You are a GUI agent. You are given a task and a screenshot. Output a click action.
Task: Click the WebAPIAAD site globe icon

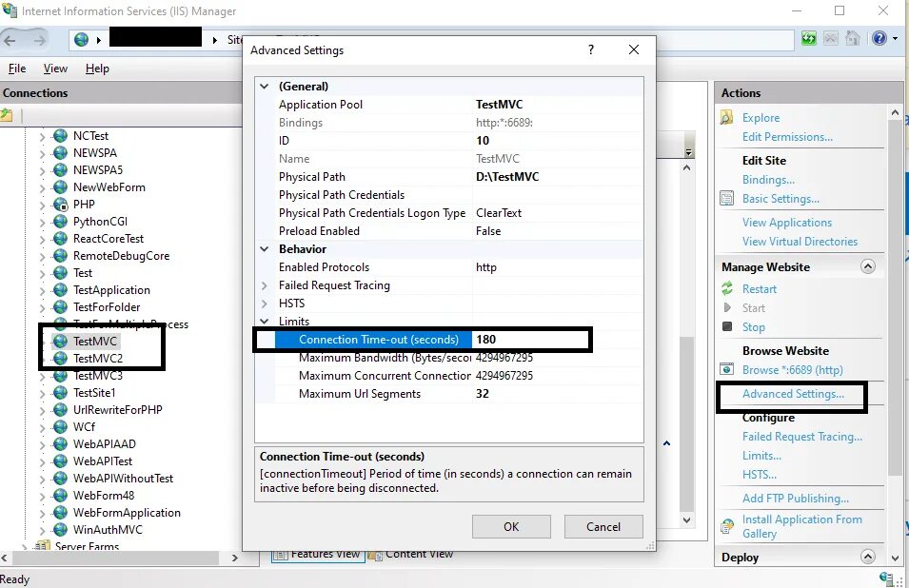point(60,444)
